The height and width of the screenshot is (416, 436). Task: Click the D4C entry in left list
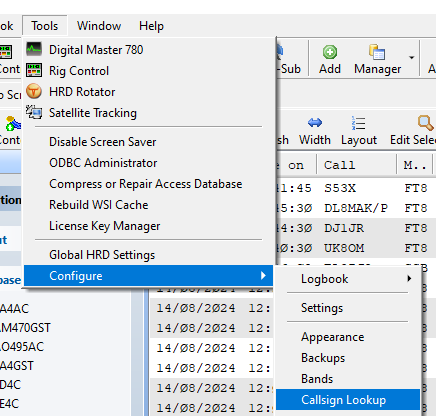click(x=10, y=385)
